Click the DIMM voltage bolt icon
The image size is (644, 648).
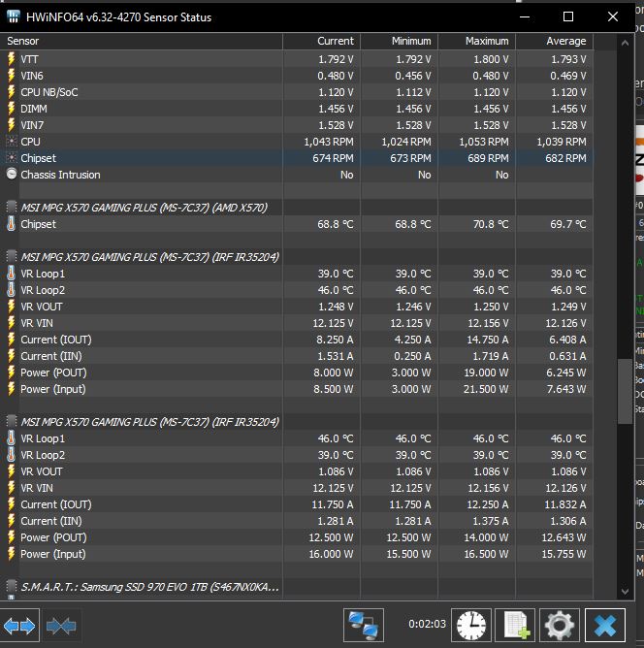coord(12,109)
